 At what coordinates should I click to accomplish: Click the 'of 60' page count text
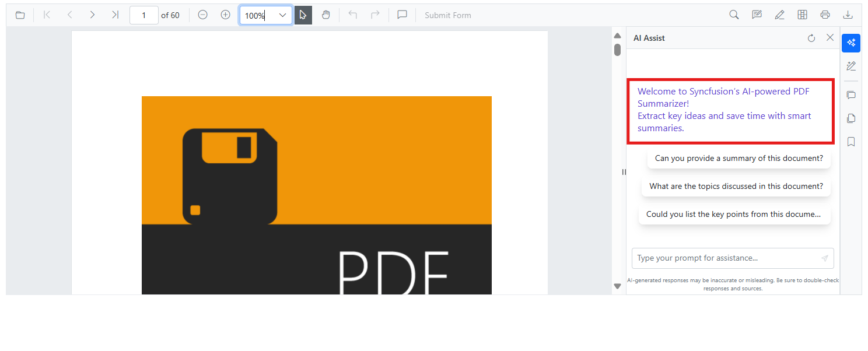pyautogui.click(x=170, y=15)
